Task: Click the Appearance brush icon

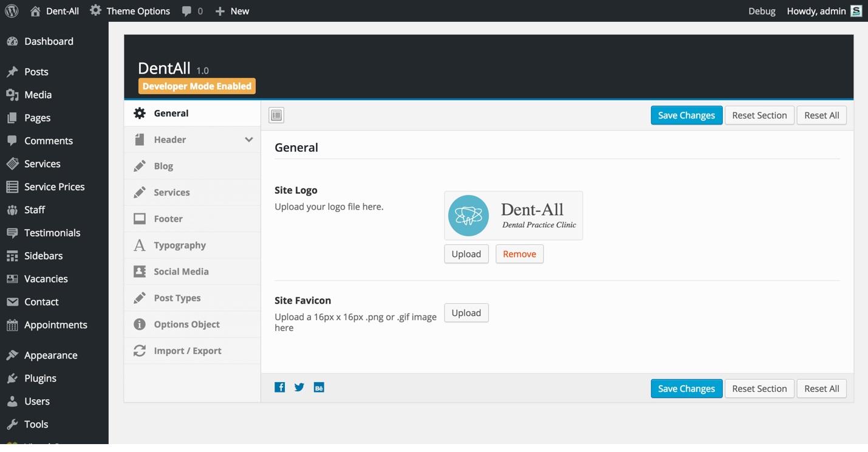Action: click(12, 355)
